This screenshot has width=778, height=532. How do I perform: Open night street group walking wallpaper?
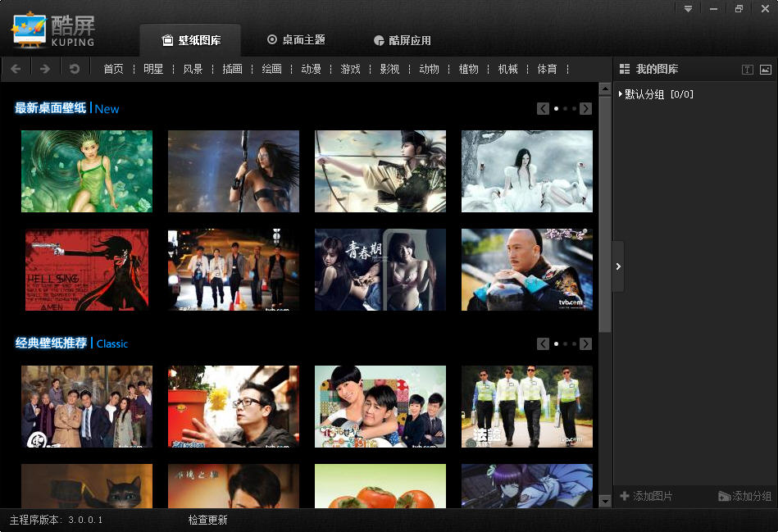click(x=234, y=270)
